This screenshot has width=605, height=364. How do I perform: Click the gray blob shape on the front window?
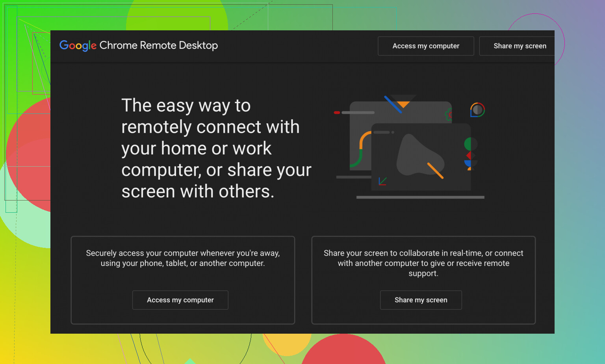click(x=416, y=156)
